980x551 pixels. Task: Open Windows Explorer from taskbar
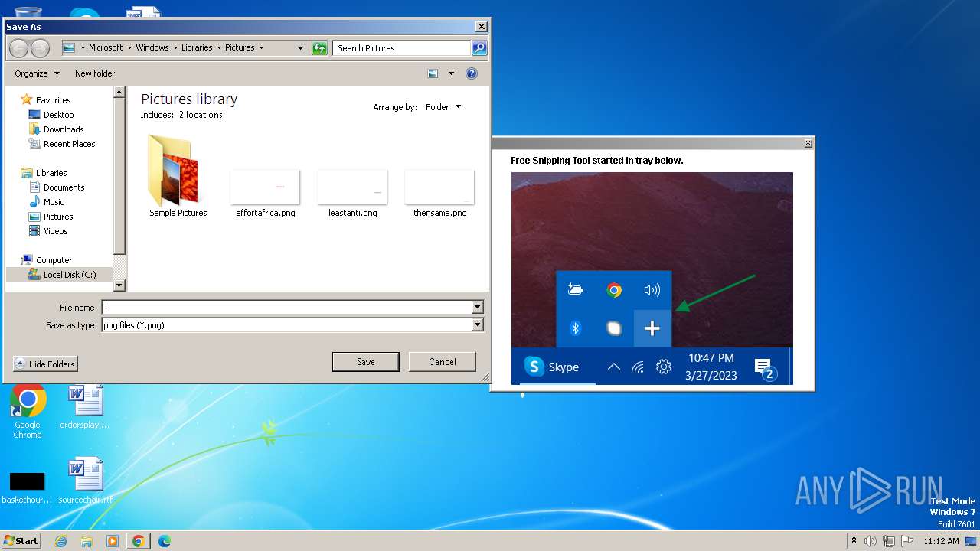(x=87, y=541)
